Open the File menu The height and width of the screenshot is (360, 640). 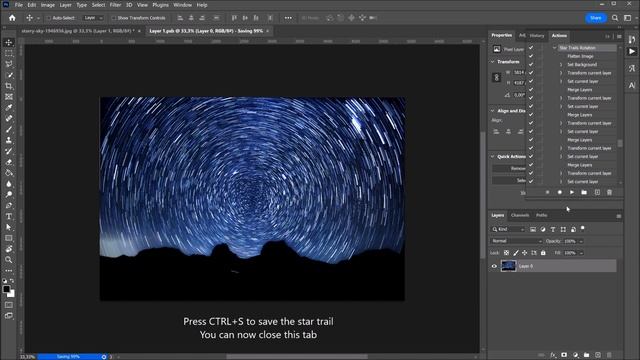pyautogui.click(x=19, y=5)
